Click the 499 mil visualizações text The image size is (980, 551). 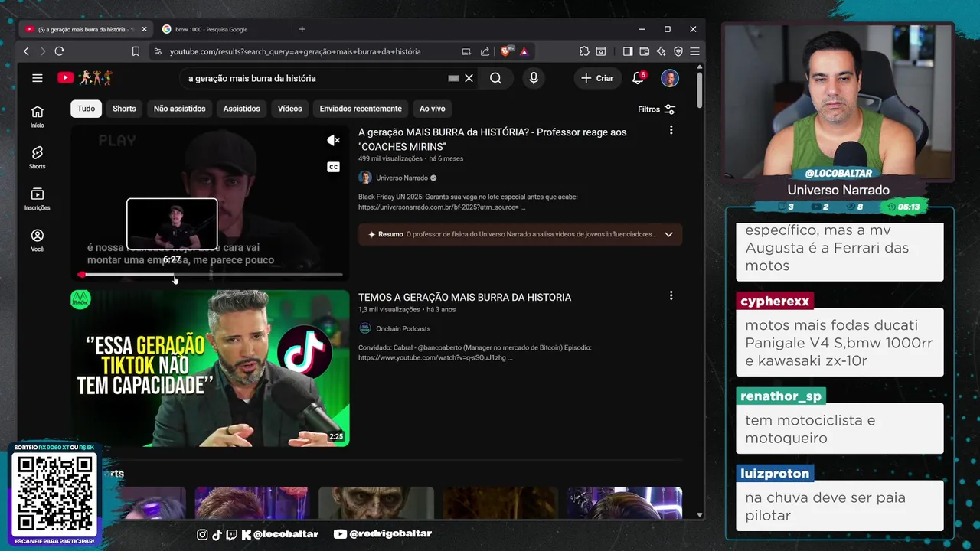click(390, 158)
